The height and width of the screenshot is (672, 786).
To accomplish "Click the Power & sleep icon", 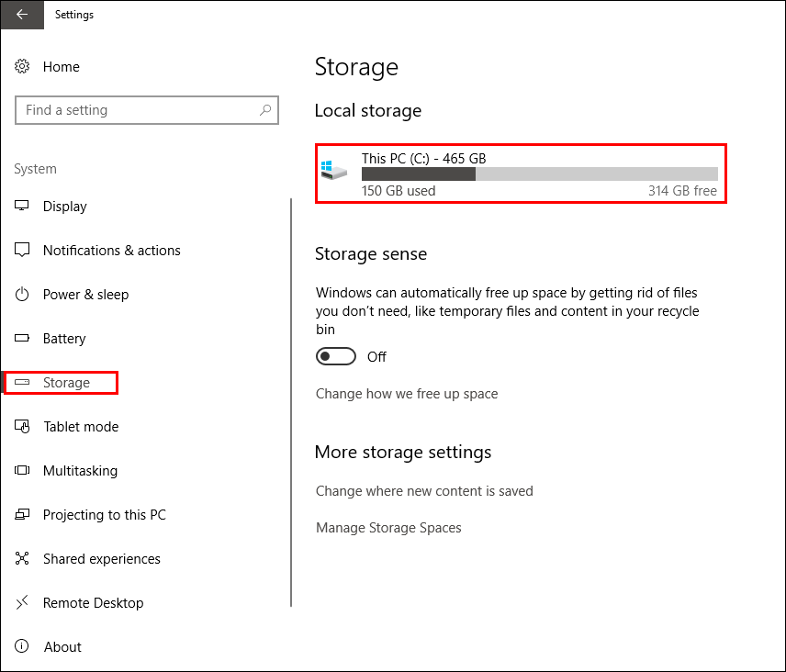I will [x=22, y=294].
